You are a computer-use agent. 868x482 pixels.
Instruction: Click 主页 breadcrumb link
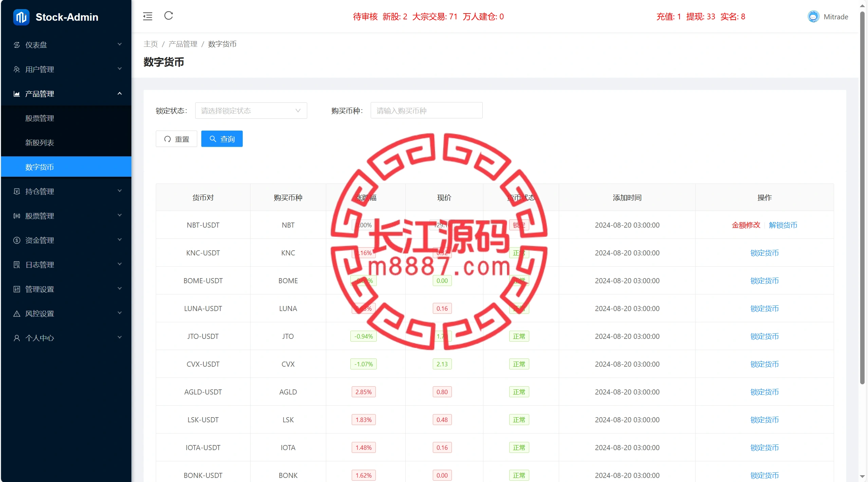(x=151, y=44)
